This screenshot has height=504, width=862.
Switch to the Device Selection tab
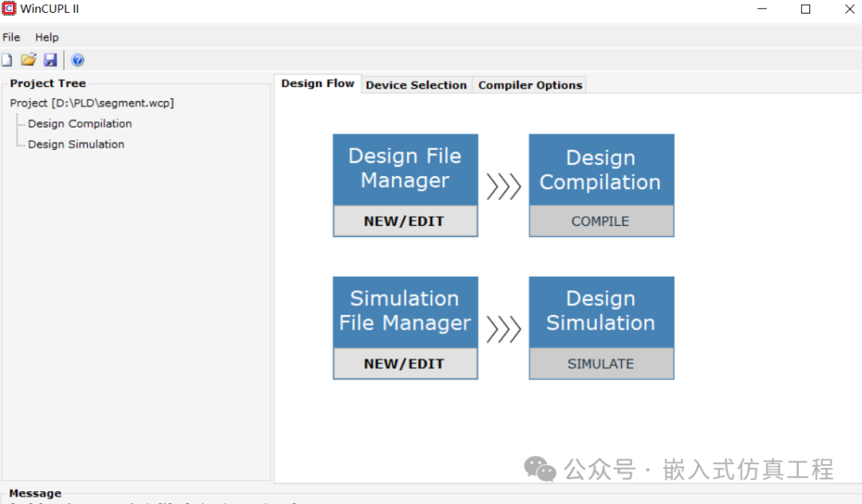point(416,85)
